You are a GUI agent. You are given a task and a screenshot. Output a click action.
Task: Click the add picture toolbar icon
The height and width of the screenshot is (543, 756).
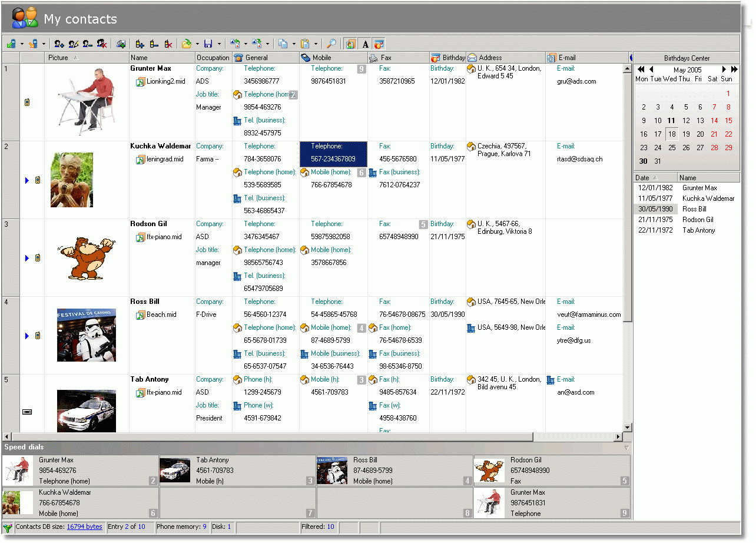(121, 44)
